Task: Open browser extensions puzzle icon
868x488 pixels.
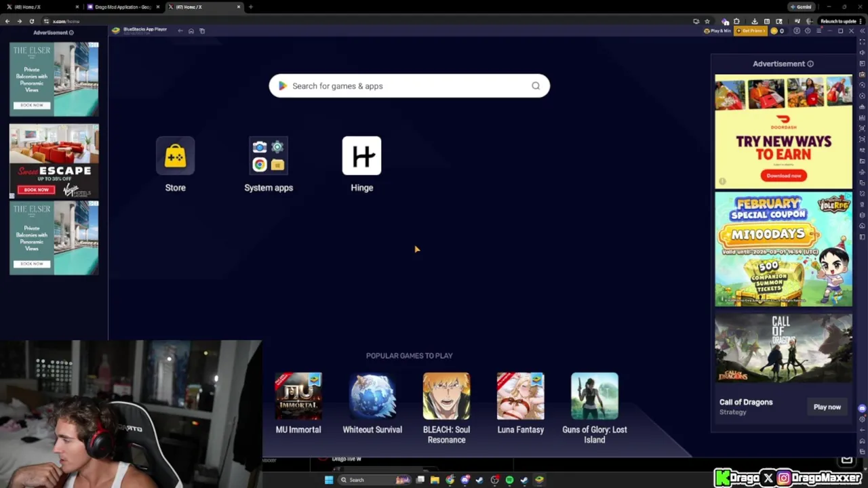Action: (x=736, y=21)
